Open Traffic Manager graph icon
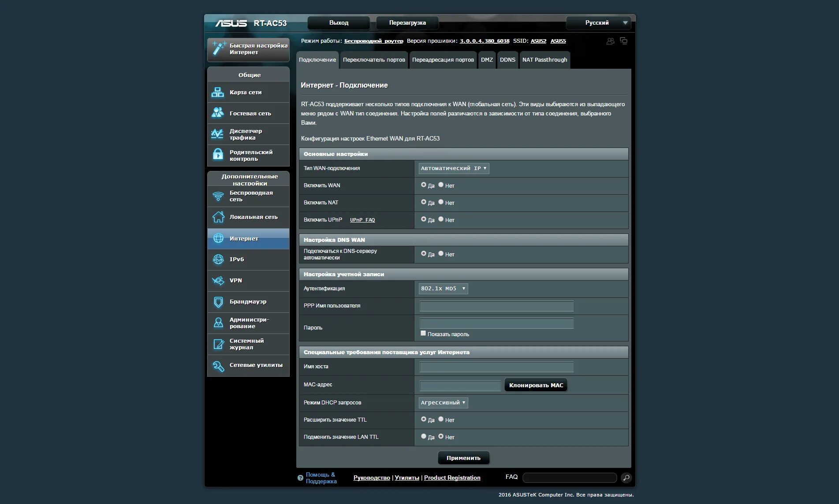This screenshot has height=504, width=839. [218, 134]
